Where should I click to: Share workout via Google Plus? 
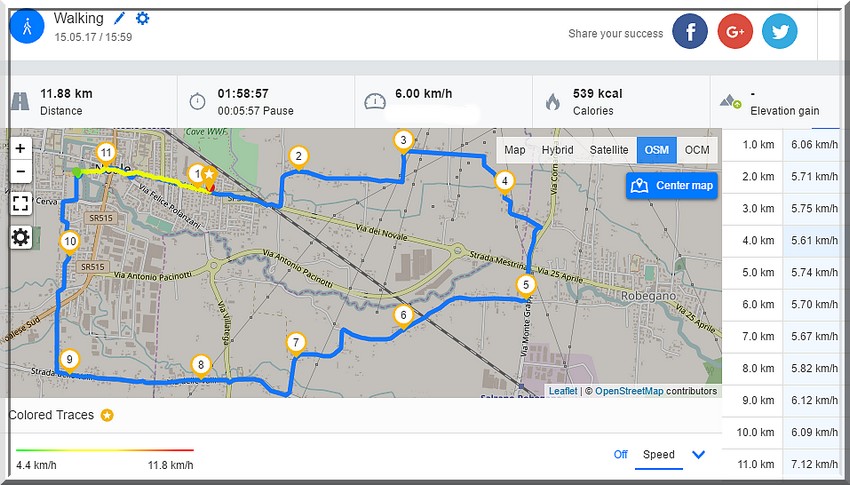click(x=734, y=32)
